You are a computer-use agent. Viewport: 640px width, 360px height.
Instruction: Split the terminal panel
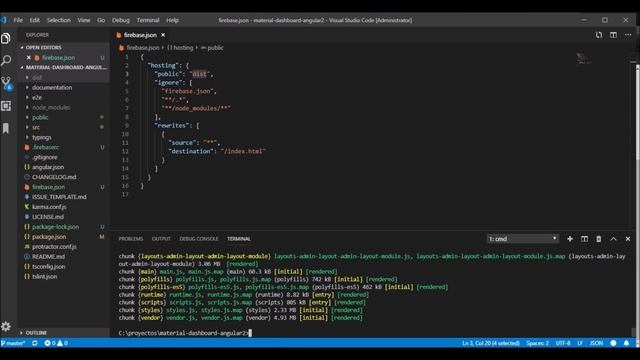coord(584,239)
